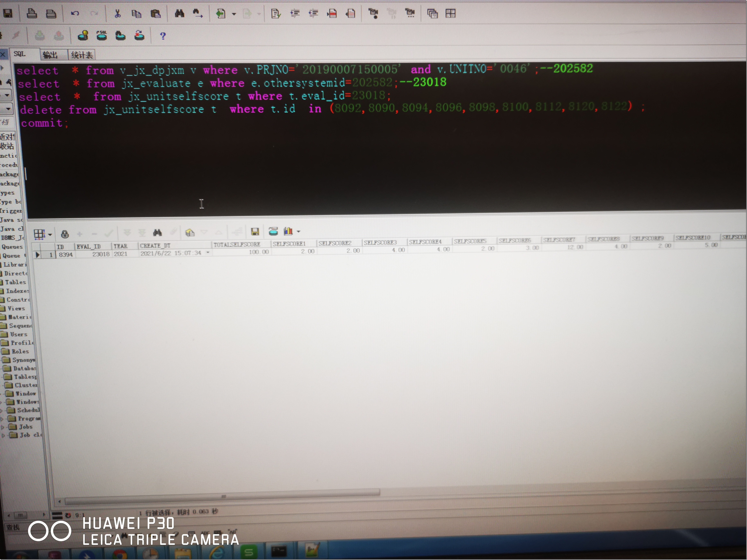Click database icon with red X
The image size is (747, 560).
click(x=139, y=35)
